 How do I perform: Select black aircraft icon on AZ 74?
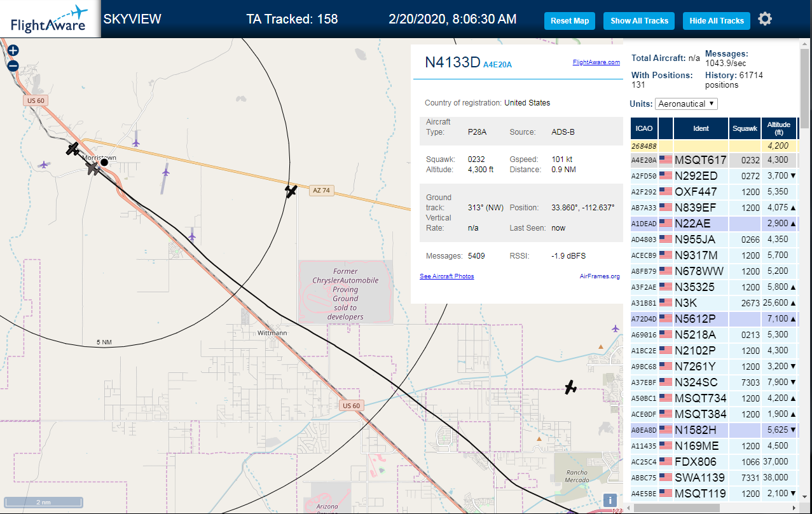point(291,191)
